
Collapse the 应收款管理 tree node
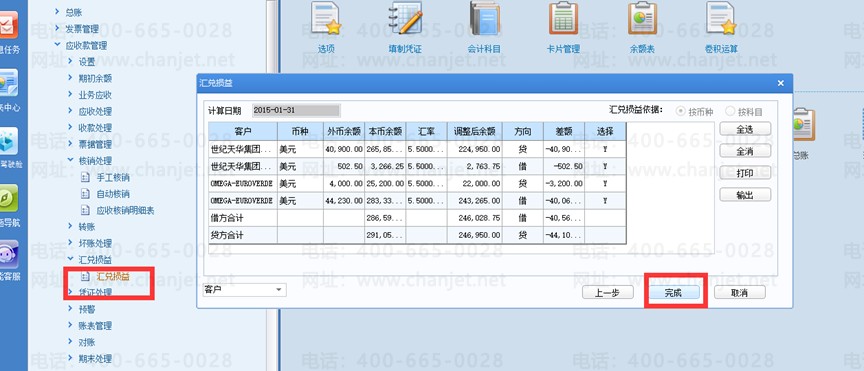57,45
